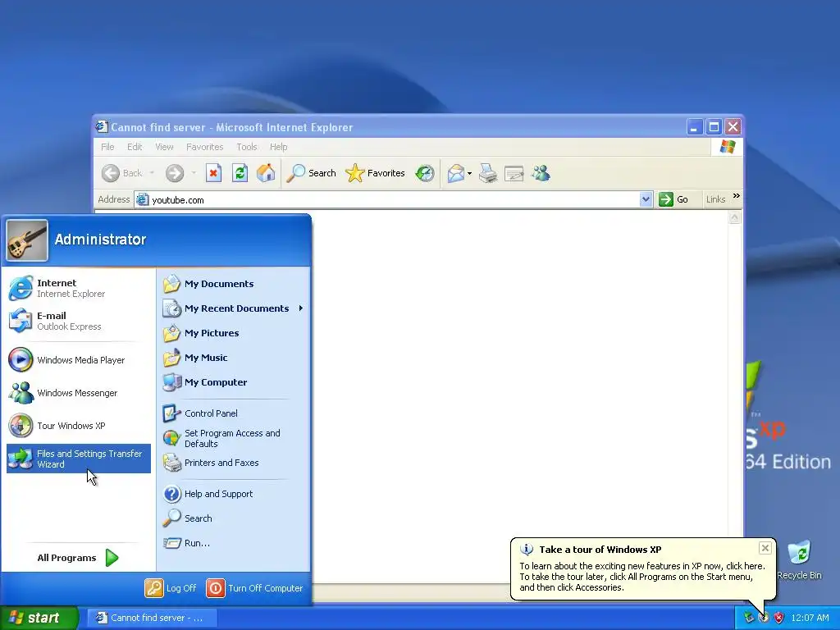This screenshot has width=840, height=630.
Task: Launch Tour Windows XP
Action: pos(78,426)
